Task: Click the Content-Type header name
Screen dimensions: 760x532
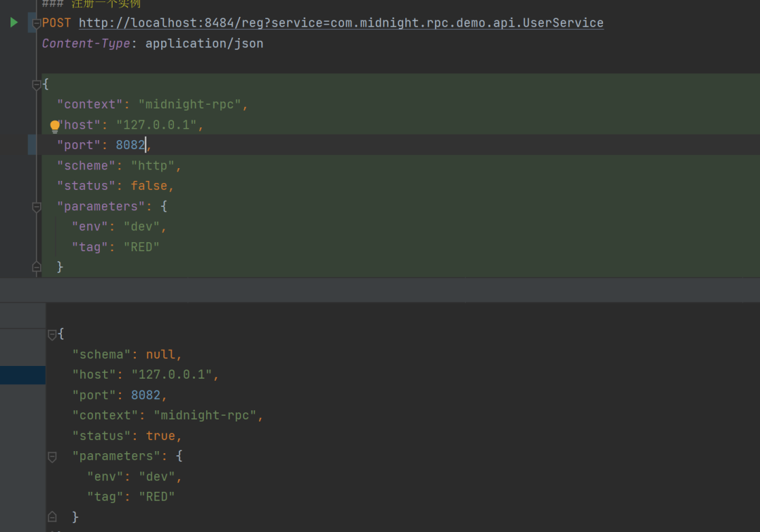Action: click(86, 43)
